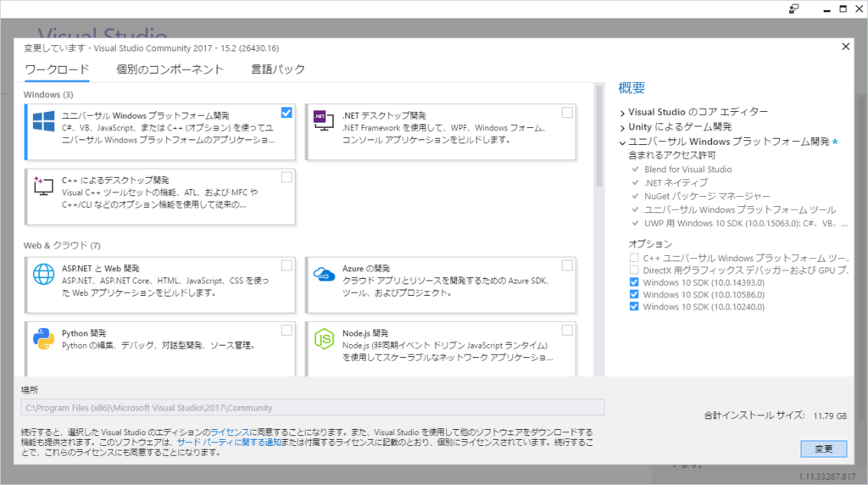Click the workloads list vertical scrollbar
The image size is (868, 485).
coord(598,136)
